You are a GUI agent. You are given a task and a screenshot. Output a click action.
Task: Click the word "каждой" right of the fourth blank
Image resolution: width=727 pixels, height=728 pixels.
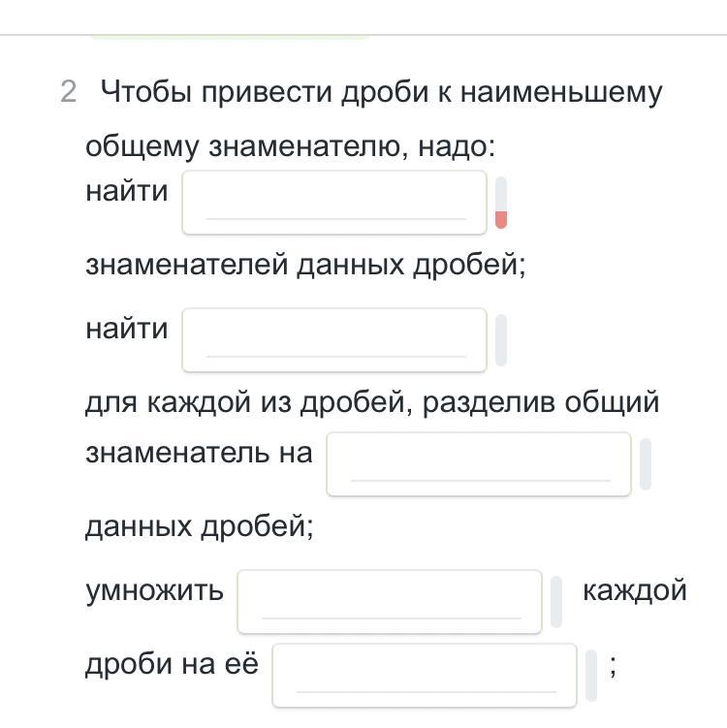point(635,589)
